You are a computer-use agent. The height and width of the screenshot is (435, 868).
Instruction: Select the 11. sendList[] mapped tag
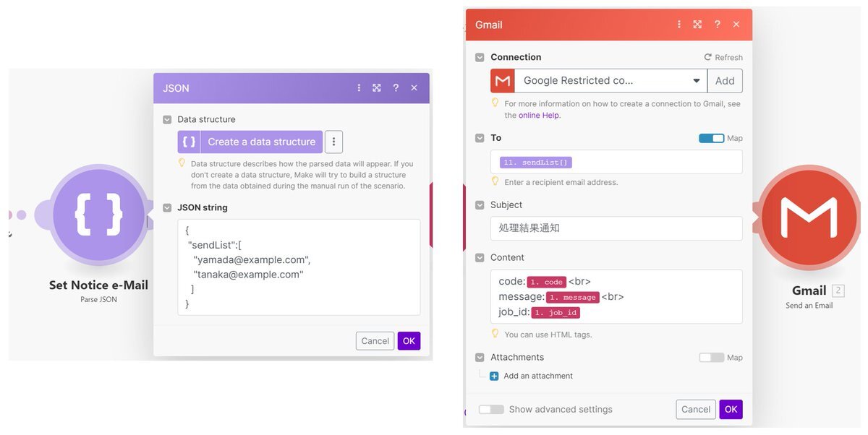click(x=535, y=163)
